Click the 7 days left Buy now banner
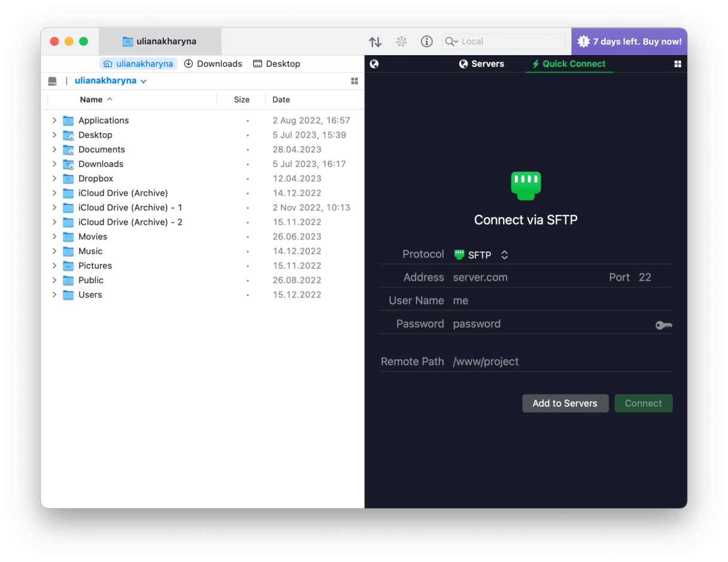This screenshot has width=728, height=562. tap(629, 42)
